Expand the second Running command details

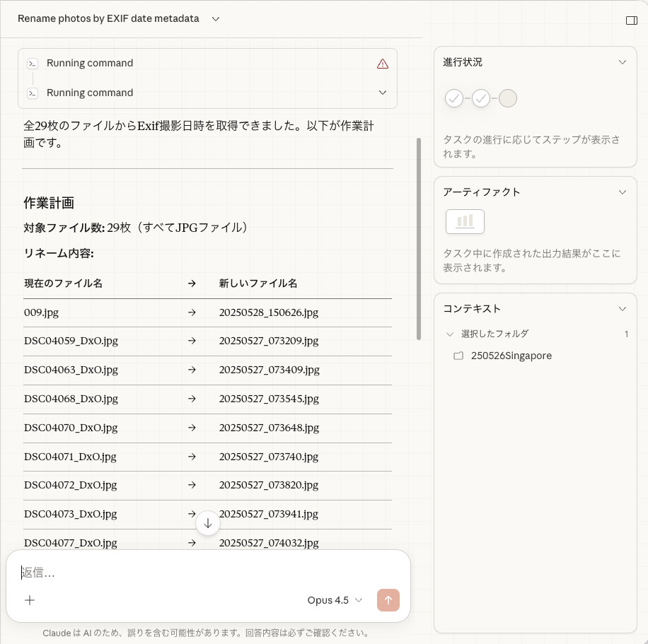click(x=382, y=93)
